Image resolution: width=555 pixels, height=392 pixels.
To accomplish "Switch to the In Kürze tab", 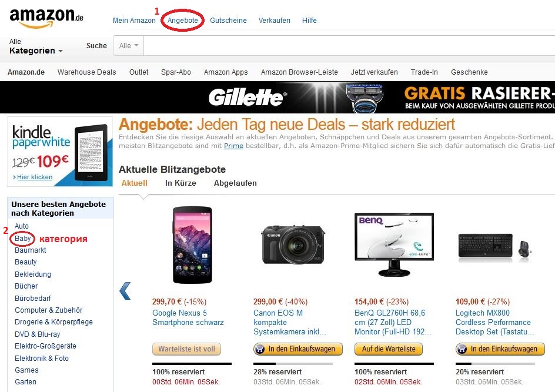I will (x=180, y=183).
